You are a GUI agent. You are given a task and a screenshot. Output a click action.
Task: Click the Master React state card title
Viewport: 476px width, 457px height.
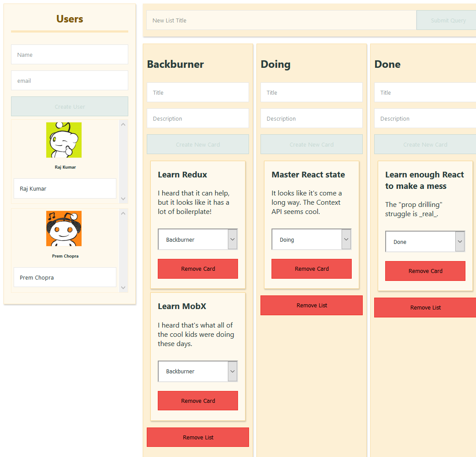[308, 175]
